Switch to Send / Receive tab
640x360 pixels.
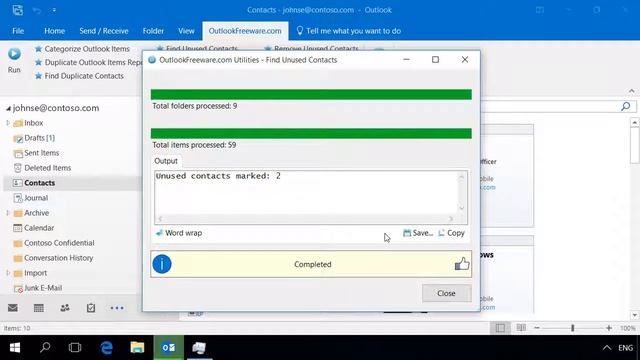point(104,31)
